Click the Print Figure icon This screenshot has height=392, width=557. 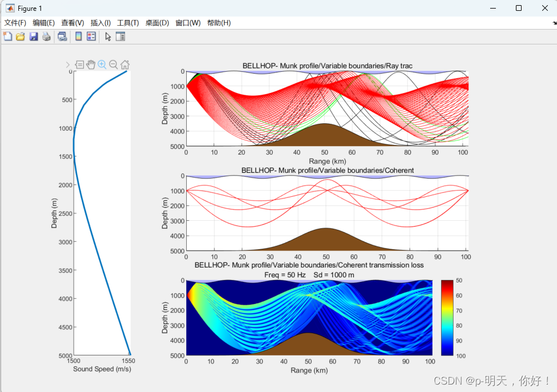click(46, 37)
